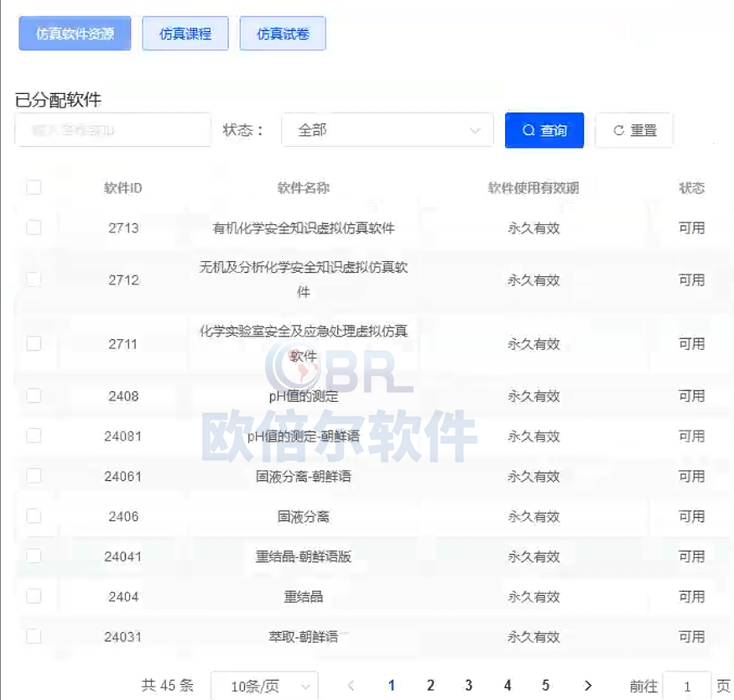Check the box for software ID 2713
Image resolution: width=734 pixels, height=700 pixels.
pos(34,227)
